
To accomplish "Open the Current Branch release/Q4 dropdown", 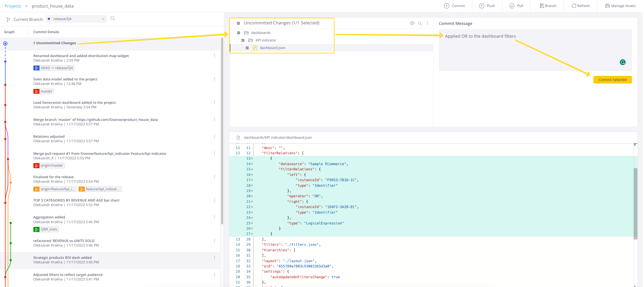I will click(x=76, y=19).
